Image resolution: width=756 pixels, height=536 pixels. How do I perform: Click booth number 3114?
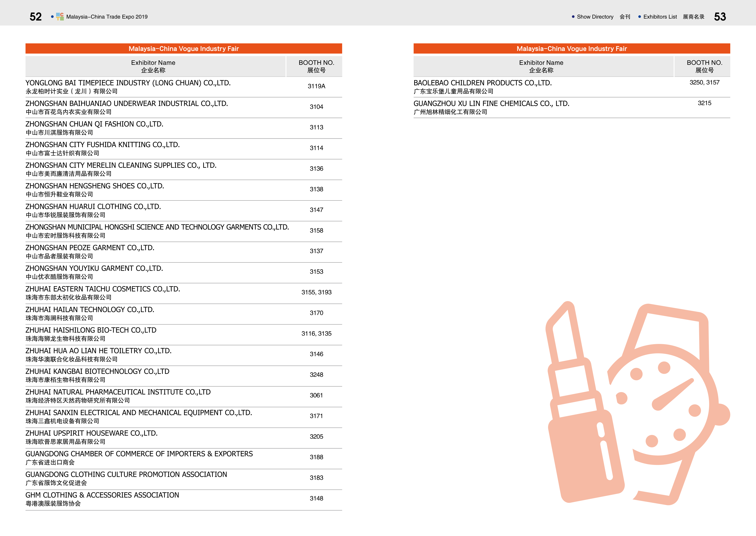click(x=316, y=148)
